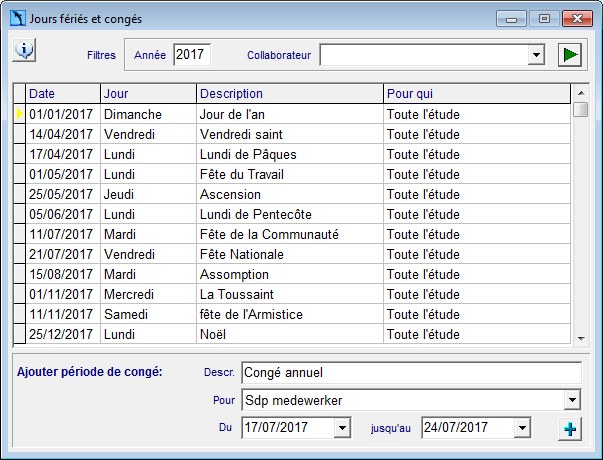Select date cell 11/11/2017

pyautogui.click(x=63, y=314)
